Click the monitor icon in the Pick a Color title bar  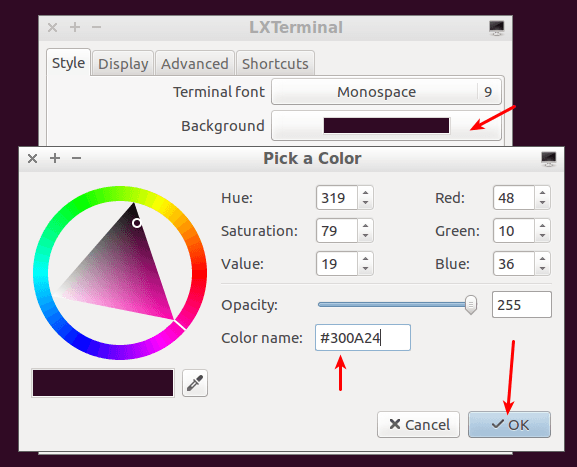[549, 159]
